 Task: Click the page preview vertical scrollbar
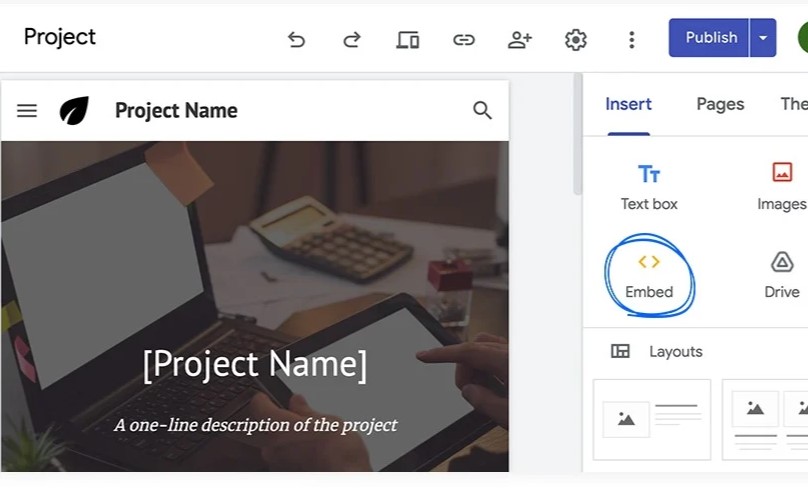(577, 135)
